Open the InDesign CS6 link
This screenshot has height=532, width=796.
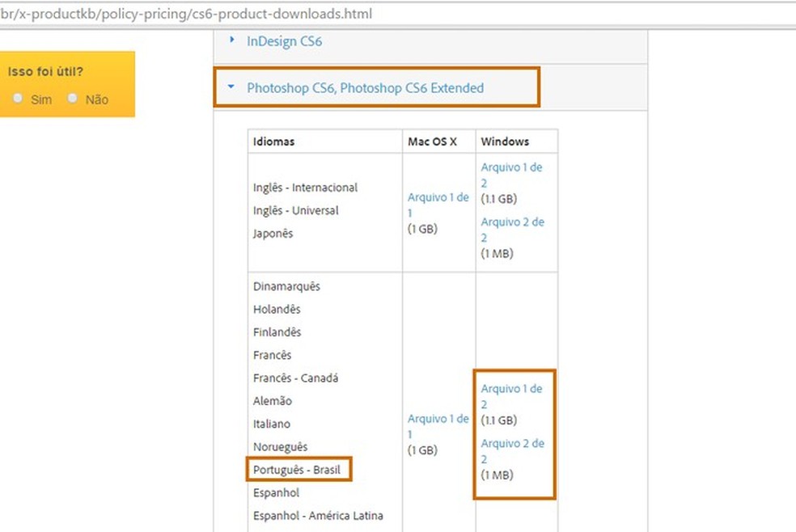284,41
